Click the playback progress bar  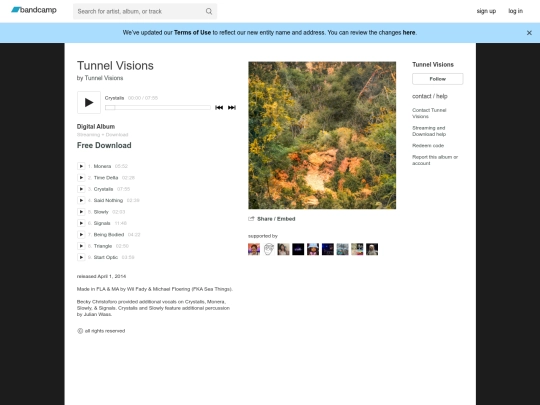[158, 107]
